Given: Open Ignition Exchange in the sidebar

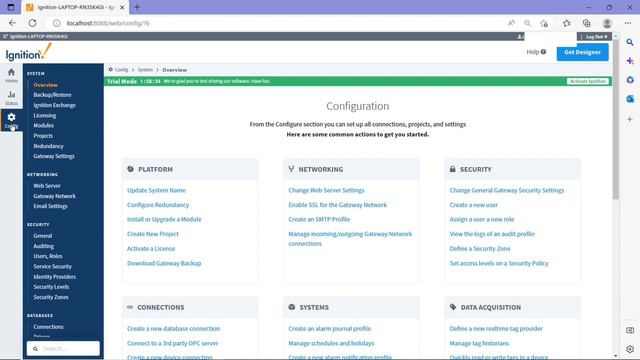Looking at the screenshot, I should (x=54, y=105).
